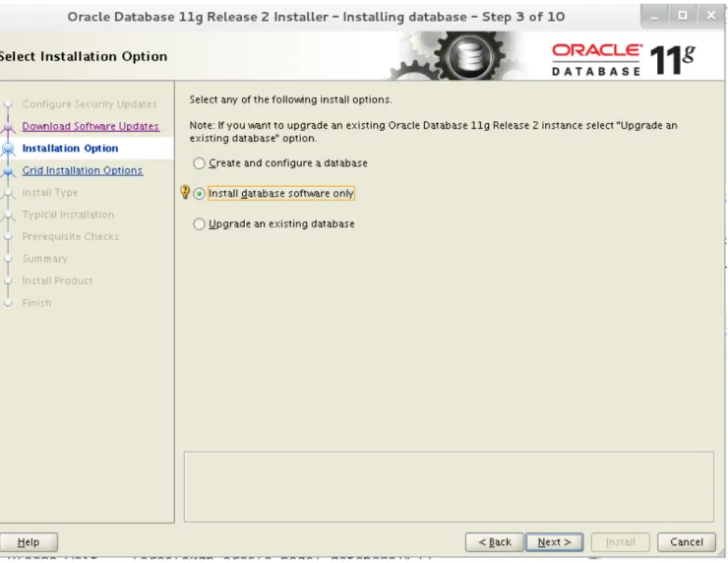Viewport: 728px width, 563px height.
Task: Maximize the installer window
Action: 682,16
